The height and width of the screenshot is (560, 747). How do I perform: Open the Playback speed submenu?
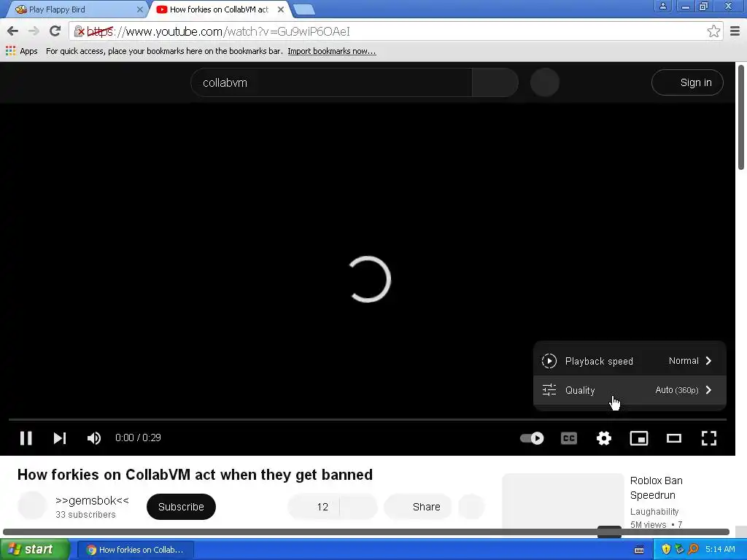tap(630, 361)
